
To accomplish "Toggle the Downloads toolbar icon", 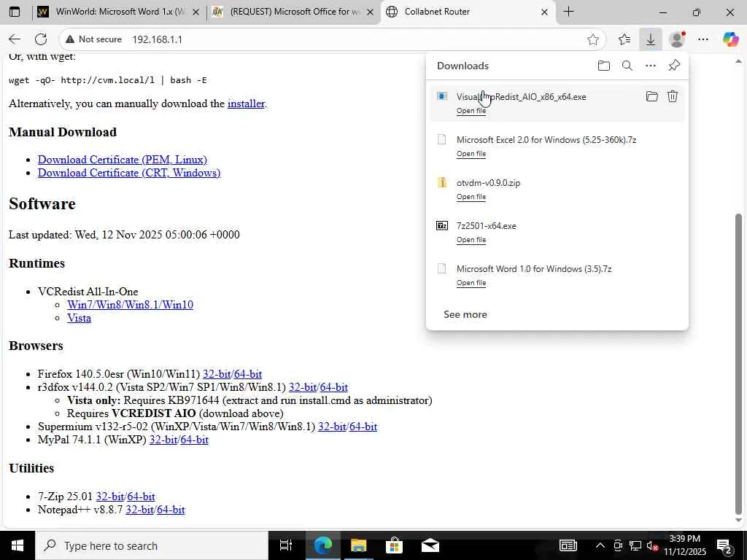I will click(x=650, y=39).
